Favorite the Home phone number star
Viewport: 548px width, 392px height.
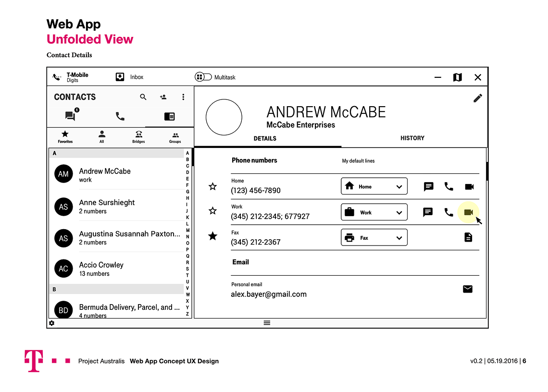[212, 186]
